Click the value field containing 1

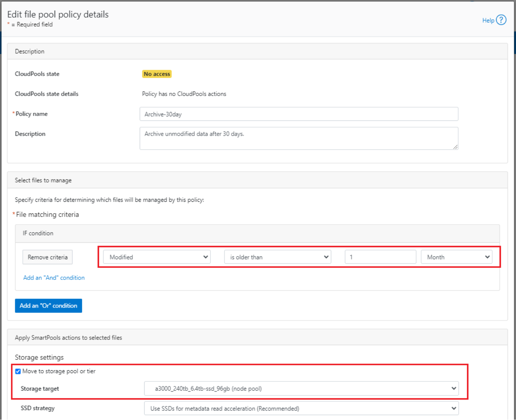click(381, 257)
